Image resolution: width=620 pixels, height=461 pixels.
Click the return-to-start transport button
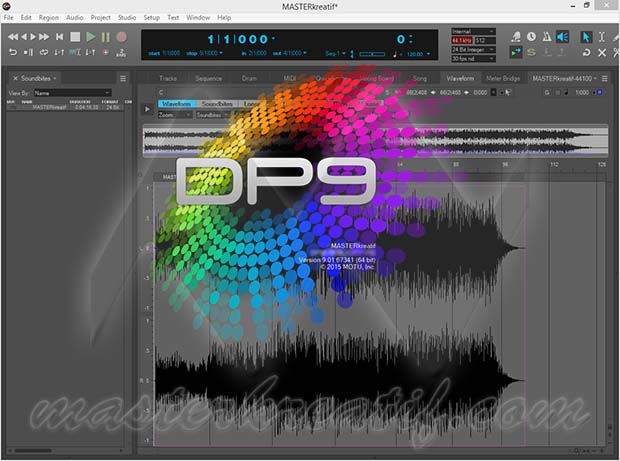coord(59,37)
